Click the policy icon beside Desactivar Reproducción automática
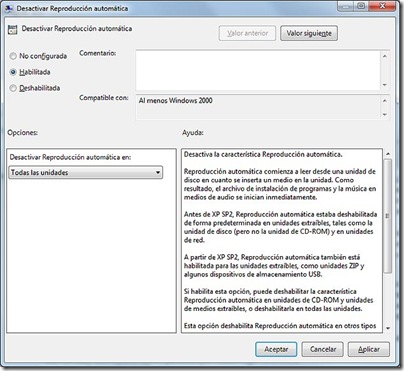 (12, 29)
